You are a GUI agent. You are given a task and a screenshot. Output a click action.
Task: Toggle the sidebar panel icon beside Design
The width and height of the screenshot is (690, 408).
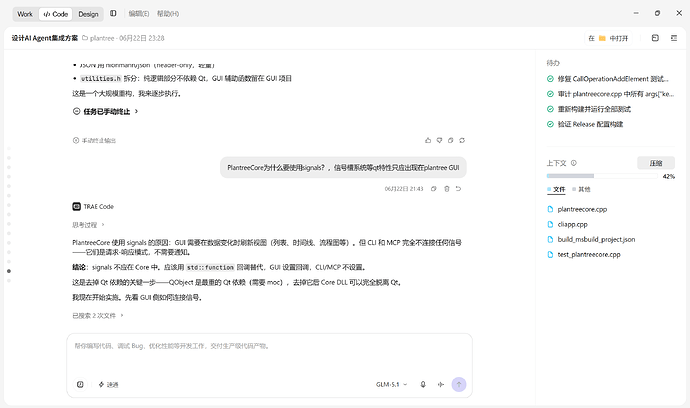[113, 14]
